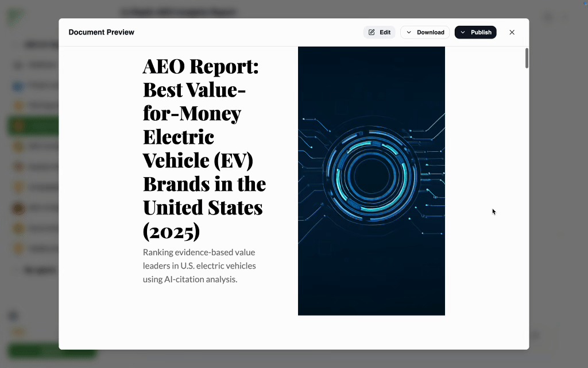
Task: Click the Publish button text
Action: 481,32
